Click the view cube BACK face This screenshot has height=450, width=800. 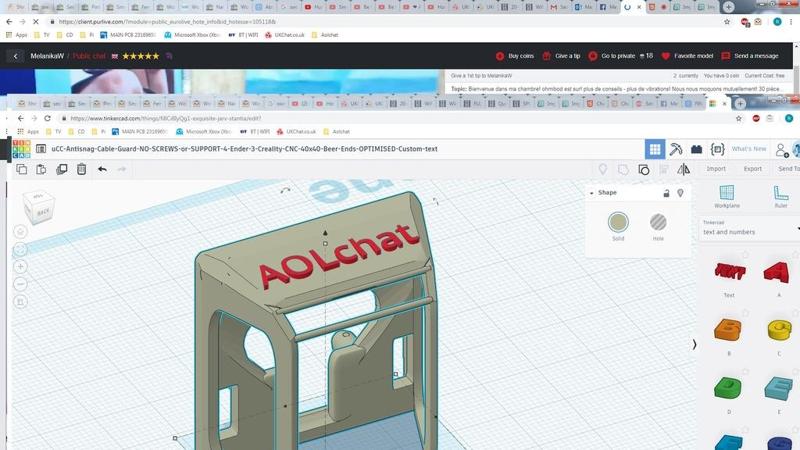click(43, 211)
